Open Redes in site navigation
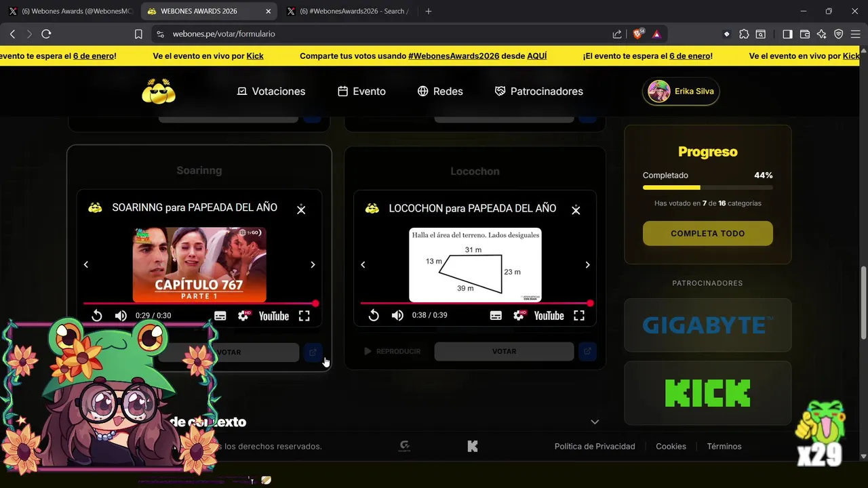The width and height of the screenshot is (868, 488). pos(440,91)
